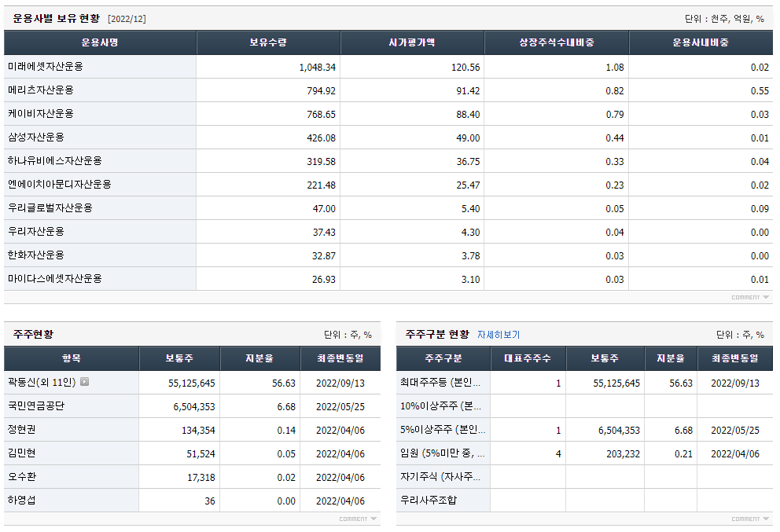
Task: Click market value 36.75
Action: (x=468, y=162)
